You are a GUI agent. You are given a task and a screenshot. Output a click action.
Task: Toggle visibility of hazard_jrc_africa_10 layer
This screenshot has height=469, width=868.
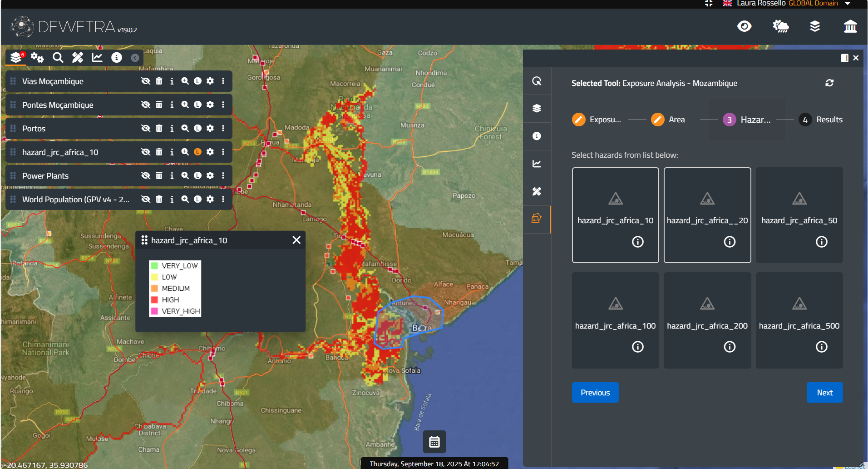click(x=145, y=152)
